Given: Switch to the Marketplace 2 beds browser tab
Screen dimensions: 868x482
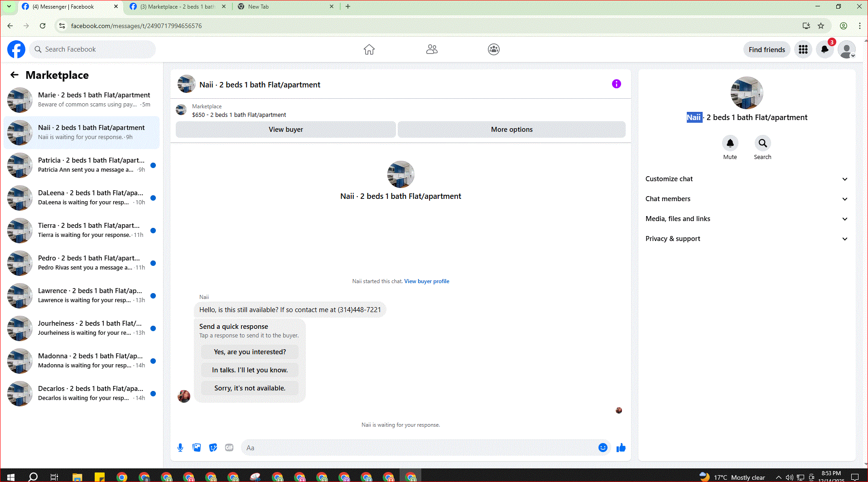Looking at the screenshot, I should pos(177,7).
